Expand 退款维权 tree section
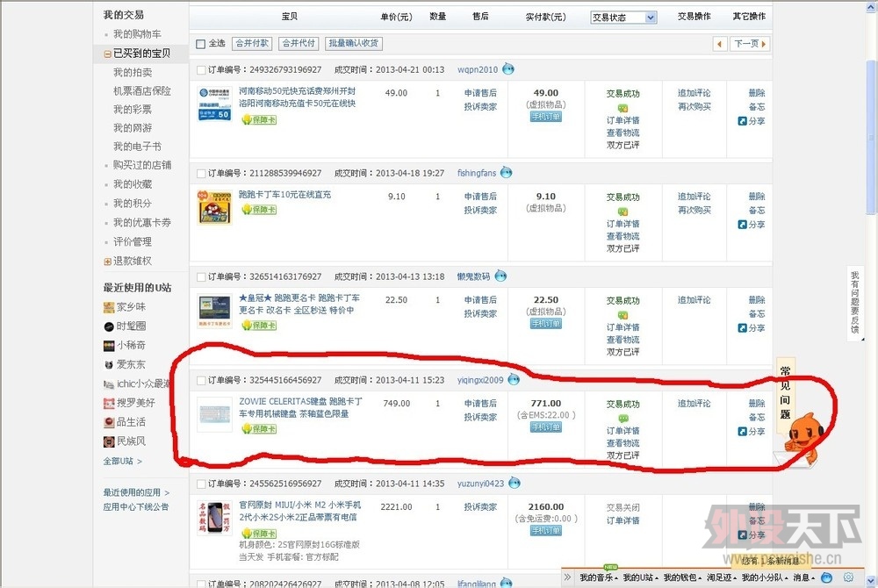 tap(107, 262)
